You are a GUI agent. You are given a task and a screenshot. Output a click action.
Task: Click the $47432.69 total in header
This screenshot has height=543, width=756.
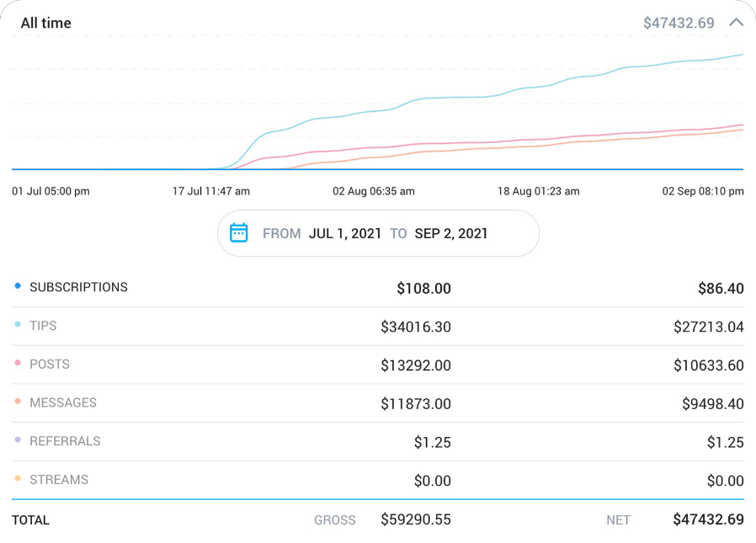pos(679,23)
